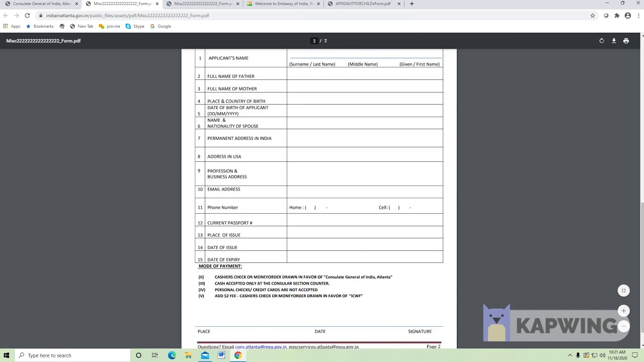Click the DATE OF ISSUE row label
Screen dimensions: 644x362
point(222,247)
